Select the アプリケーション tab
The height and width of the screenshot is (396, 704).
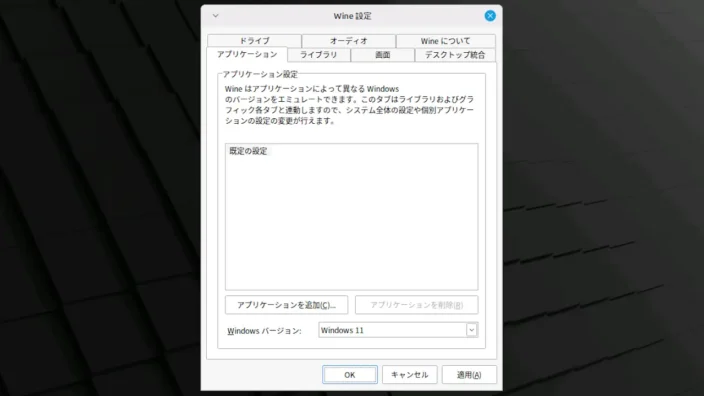click(247, 54)
